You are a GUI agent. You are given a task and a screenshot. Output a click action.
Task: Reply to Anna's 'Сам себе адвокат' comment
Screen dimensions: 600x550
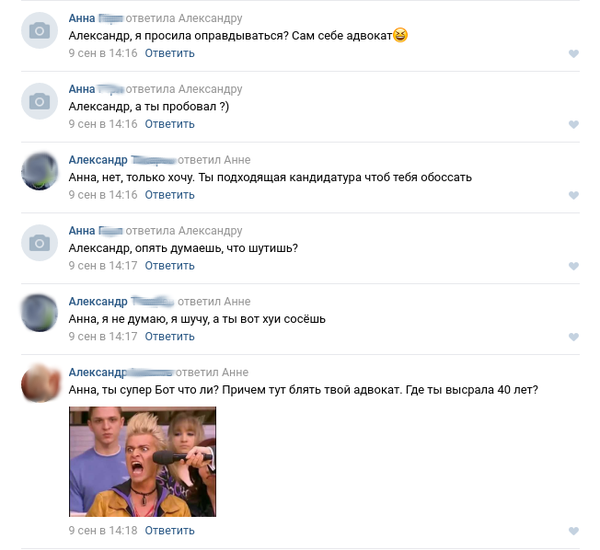click(x=170, y=53)
